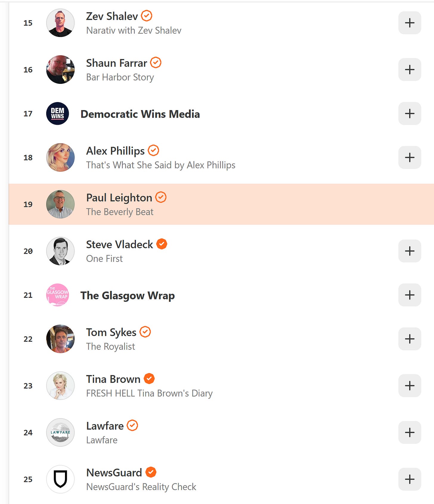Open NewsGuard's Reality Check link
434x504 pixels.
pos(141,487)
